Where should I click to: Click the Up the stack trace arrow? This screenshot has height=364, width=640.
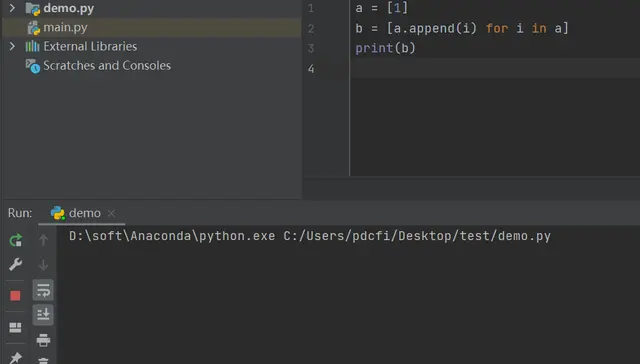(x=43, y=240)
